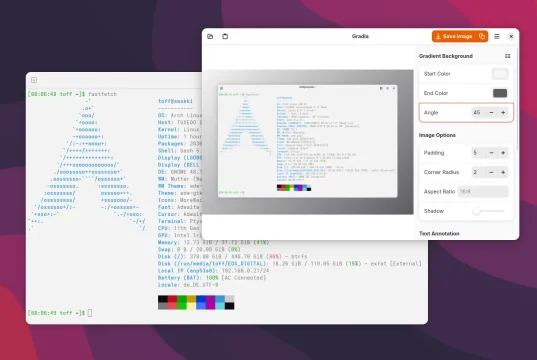Screen dimensions: 537x360
Task: Click the Shadow slider handle
Action: [476, 211]
